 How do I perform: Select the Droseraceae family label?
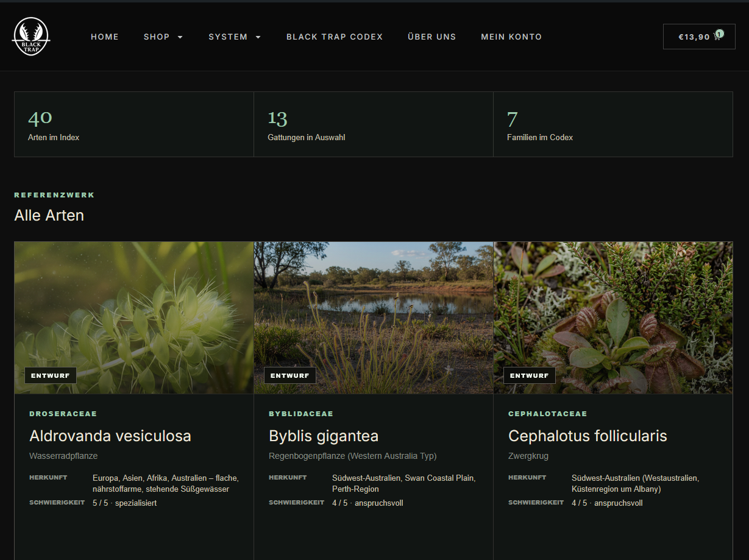[x=63, y=414]
